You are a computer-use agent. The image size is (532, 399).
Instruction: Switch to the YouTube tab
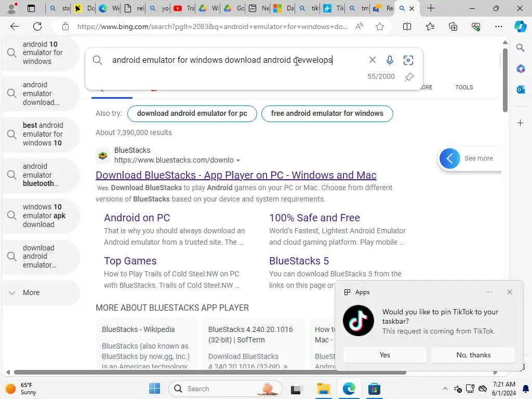point(183,8)
